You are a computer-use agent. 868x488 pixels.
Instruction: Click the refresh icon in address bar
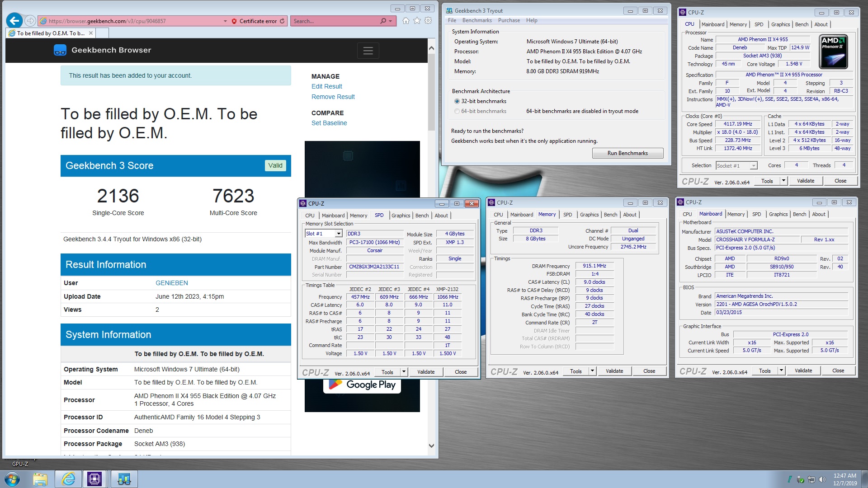coord(282,21)
